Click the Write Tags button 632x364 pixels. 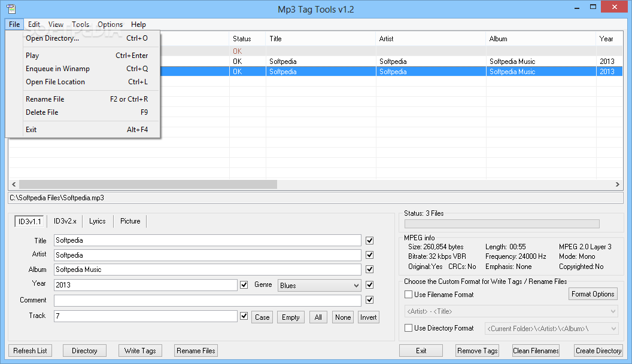click(140, 351)
